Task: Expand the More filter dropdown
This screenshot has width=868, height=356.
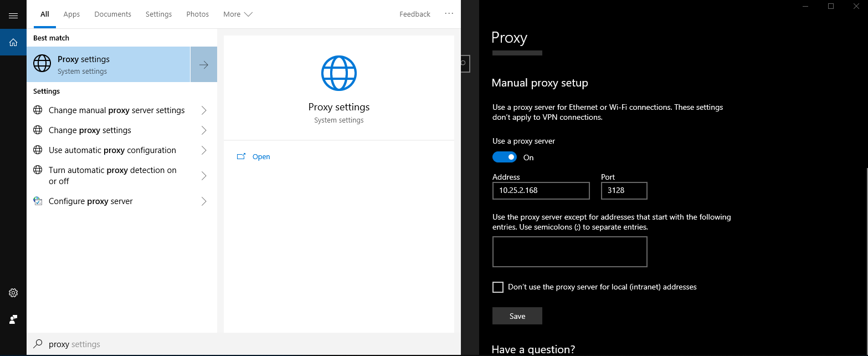Action: [238, 14]
